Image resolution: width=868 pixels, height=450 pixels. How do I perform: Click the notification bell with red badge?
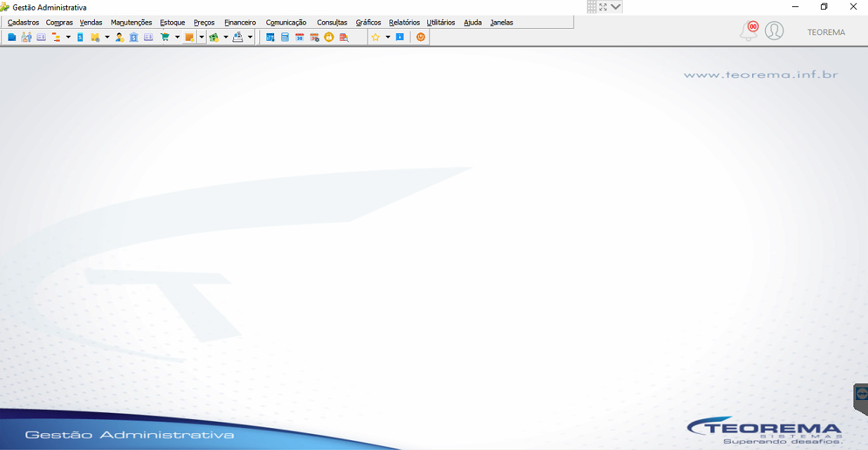(749, 31)
